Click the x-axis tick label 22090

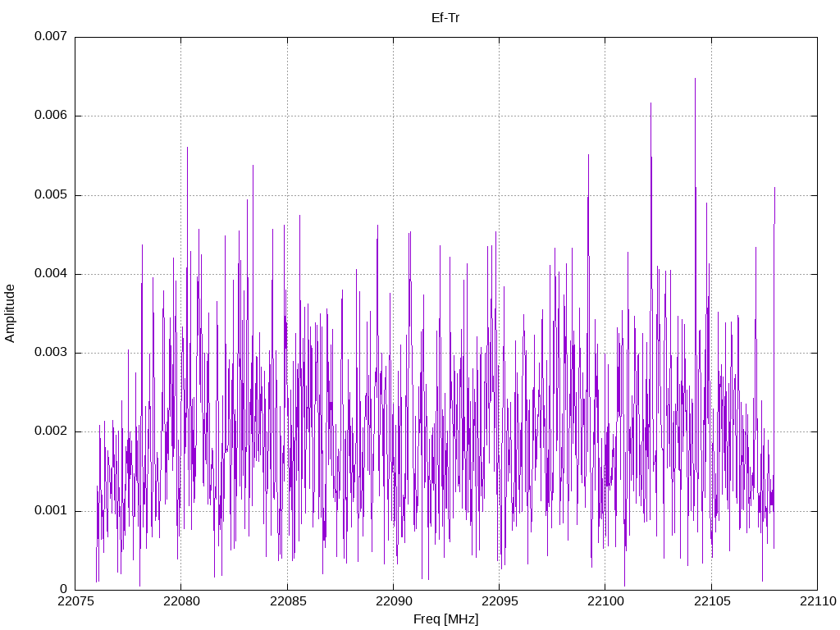[x=394, y=601]
